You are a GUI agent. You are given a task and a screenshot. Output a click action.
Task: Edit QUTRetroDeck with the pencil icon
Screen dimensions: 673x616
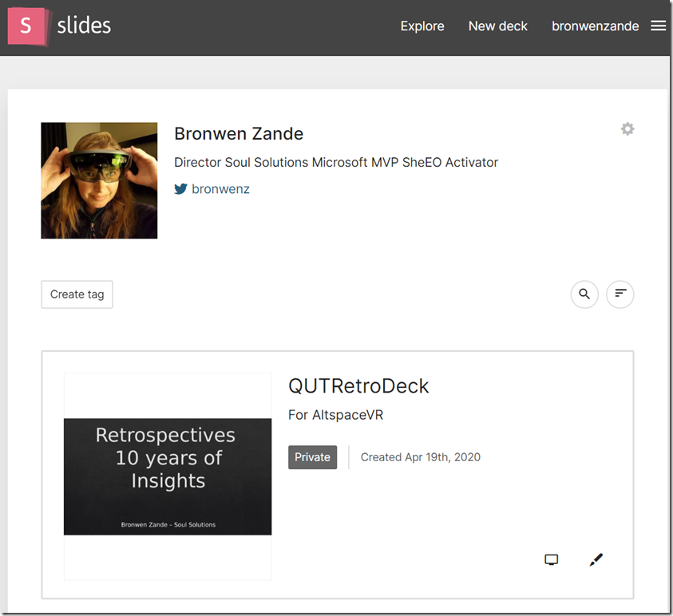click(x=596, y=559)
